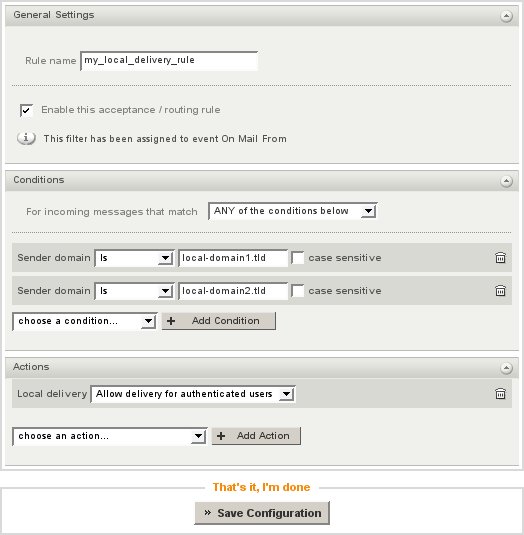Open the choose an action dropdown
Viewport: 524px width, 535px height.
(x=109, y=436)
